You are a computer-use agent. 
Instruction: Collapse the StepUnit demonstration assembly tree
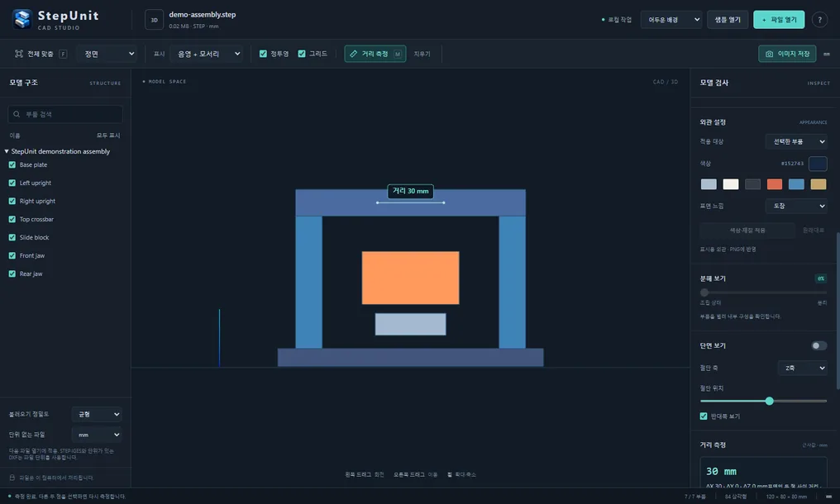point(7,151)
